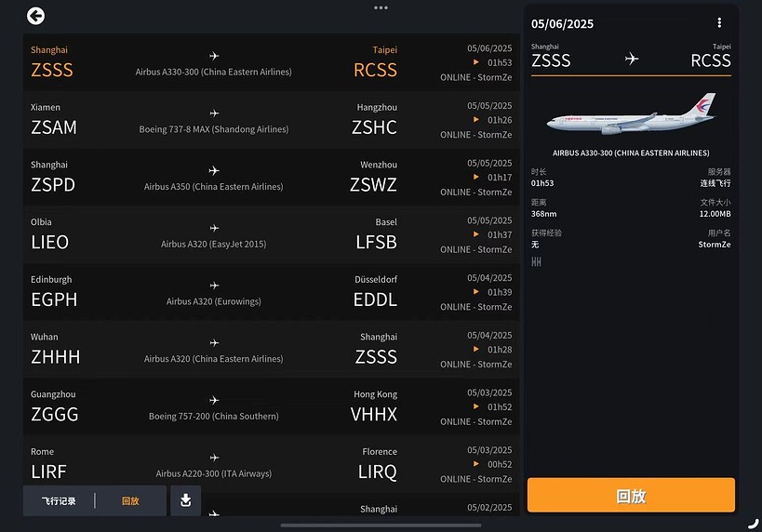Download replays with the download icon
Screen dimensions: 762x532
pyautogui.click(x=185, y=500)
